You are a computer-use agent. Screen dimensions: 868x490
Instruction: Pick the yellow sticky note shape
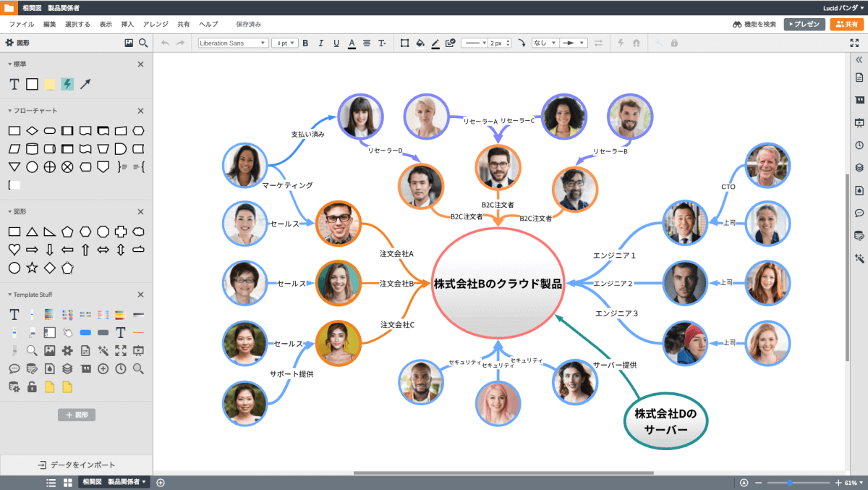(50, 84)
